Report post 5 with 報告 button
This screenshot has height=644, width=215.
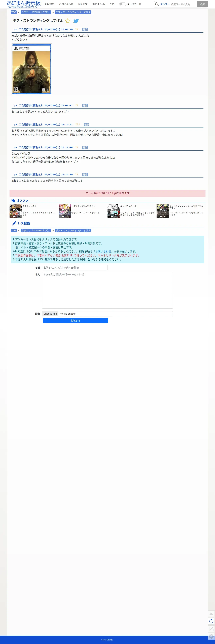tap(85, 174)
